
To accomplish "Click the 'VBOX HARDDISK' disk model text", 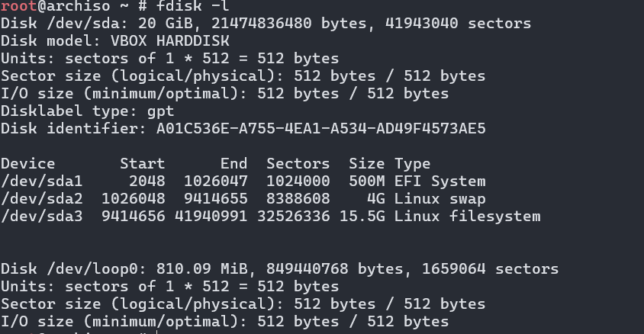I will 170,40.
